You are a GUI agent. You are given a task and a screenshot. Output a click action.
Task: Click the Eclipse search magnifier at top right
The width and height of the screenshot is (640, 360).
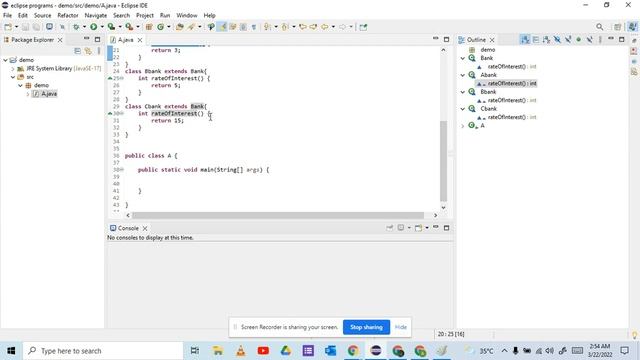point(599,27)
